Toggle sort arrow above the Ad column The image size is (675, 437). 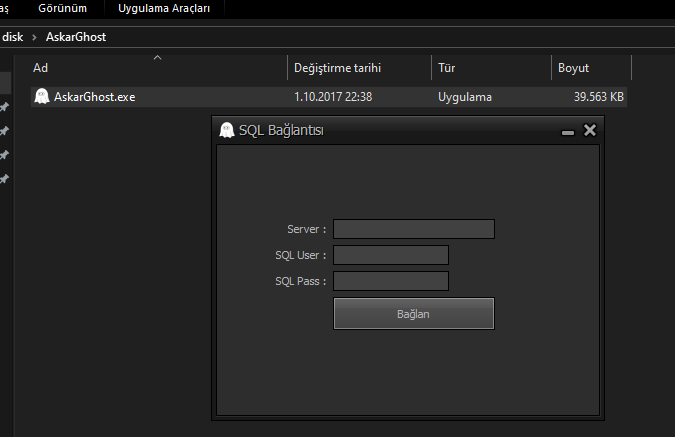tap(158, 58)
